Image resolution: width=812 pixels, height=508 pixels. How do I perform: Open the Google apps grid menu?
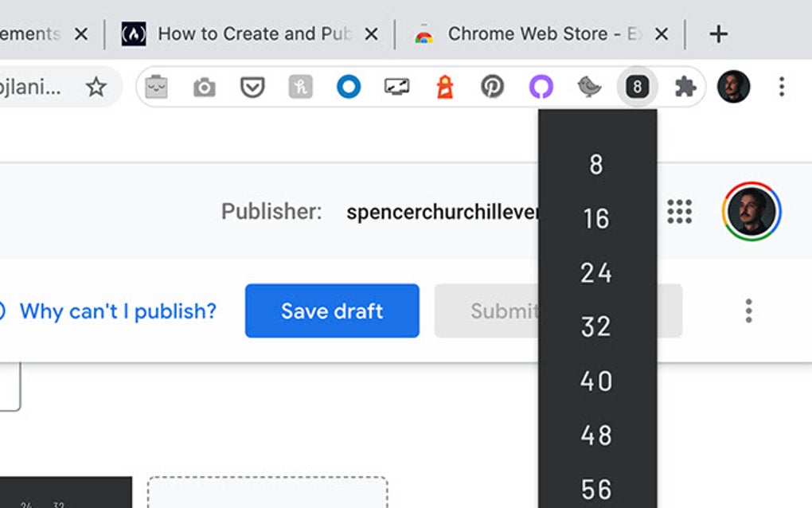(680, 212)
